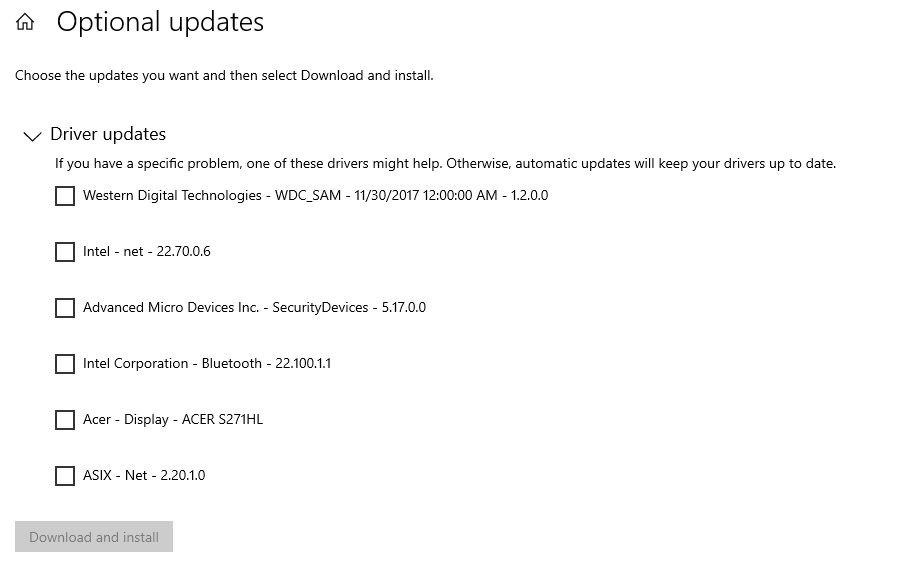The height and width of the screenshot is (575, 901).
Task: Check the Western Digital WDC_SAM driver checkbox
Action: coord(65,196)
